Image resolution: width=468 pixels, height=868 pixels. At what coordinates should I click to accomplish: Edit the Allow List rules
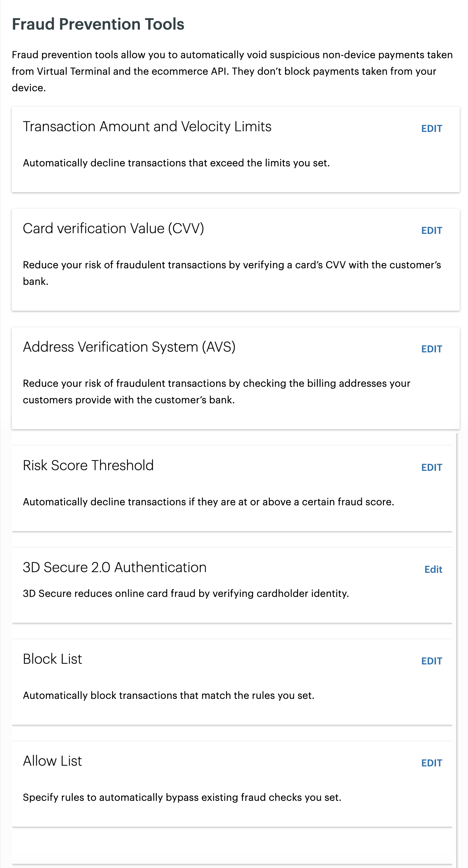[x=431, y=763]
